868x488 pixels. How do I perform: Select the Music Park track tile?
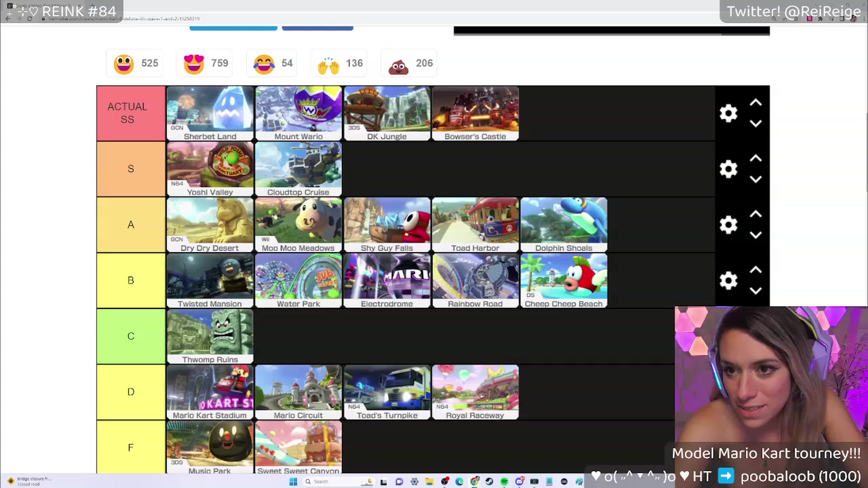pos(210,447)
